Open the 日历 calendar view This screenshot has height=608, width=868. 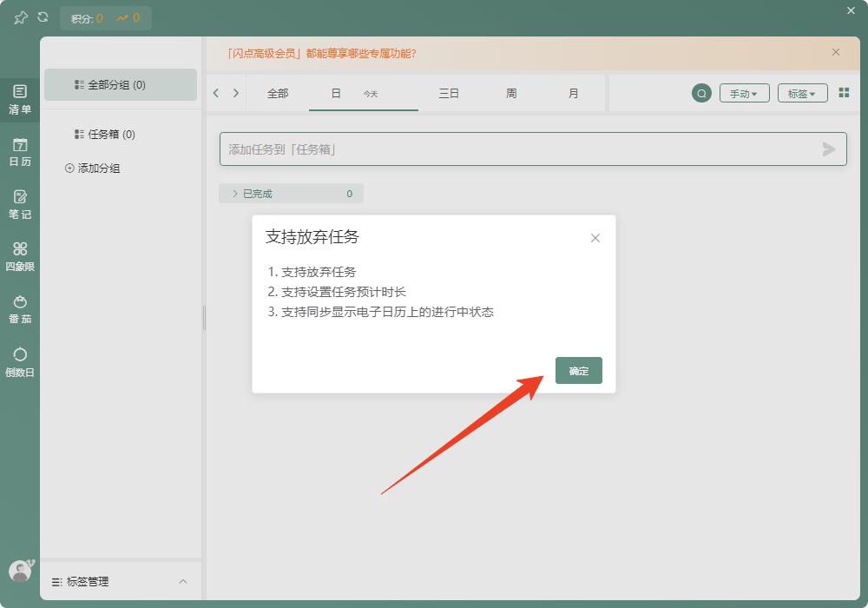click(x=20, y=148)
